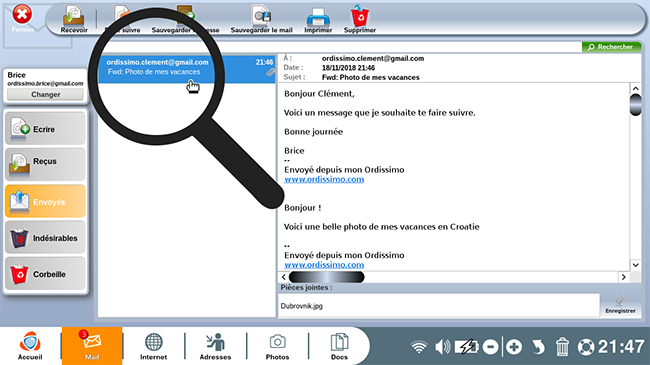Screen dimensions: 650x365
Task: Select the Dubrovnik.jpg attachment
Action: pyautogui.click(x=302, y=306)
